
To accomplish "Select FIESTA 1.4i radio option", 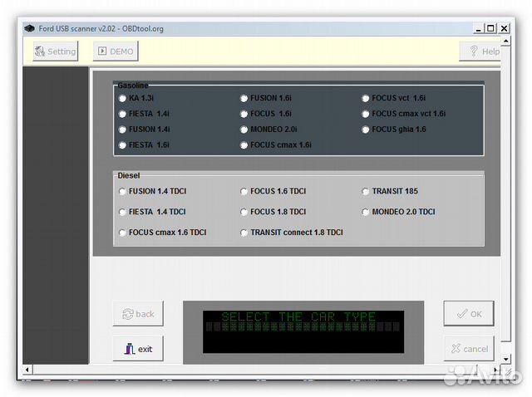I will point(122,114).
